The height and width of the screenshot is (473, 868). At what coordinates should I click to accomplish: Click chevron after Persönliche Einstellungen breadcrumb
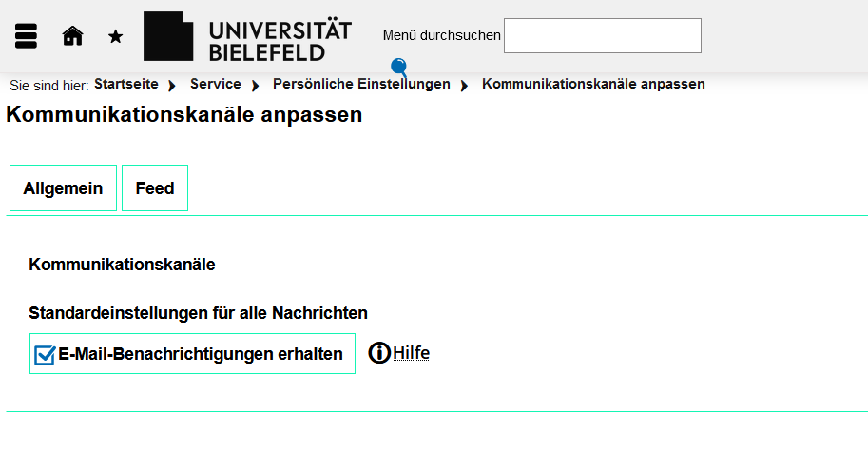coord(464,86)
